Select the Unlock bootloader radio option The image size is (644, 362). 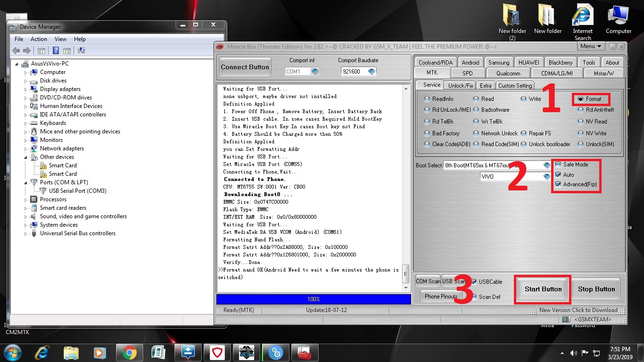(546, 144)
